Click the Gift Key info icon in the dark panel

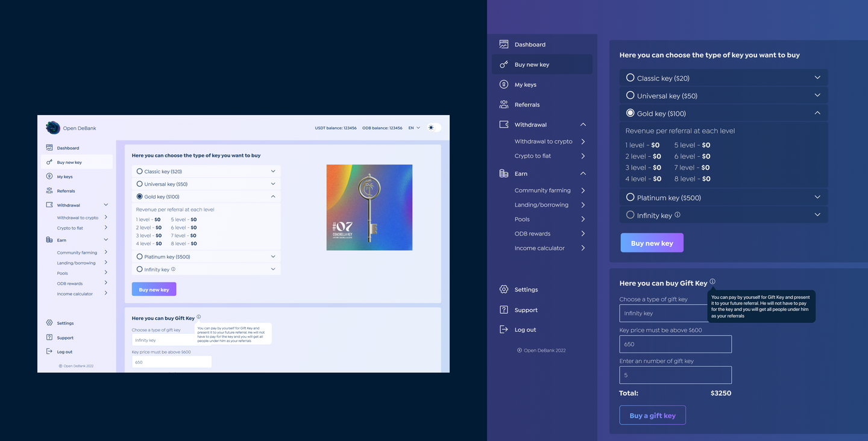pyautogui.click(x=712, y=281)
